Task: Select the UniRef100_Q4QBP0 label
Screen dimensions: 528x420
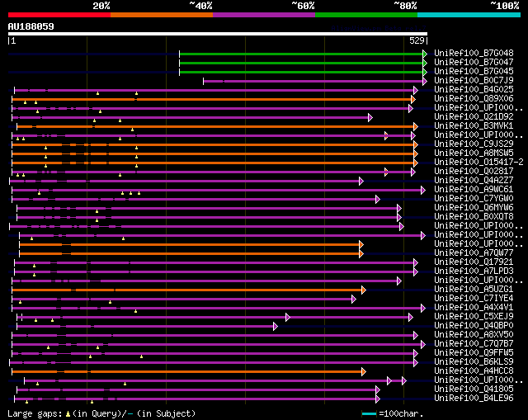Action: [474, 326]
